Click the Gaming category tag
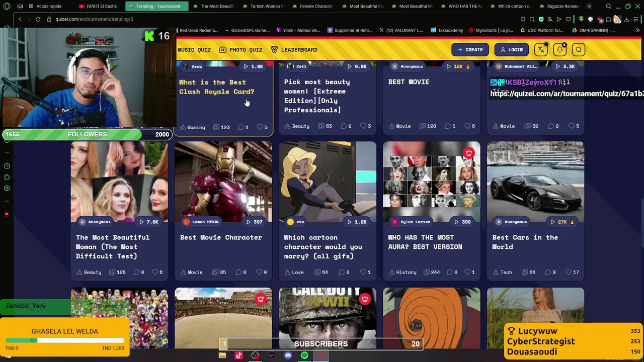This screenshot has width=644, height=362. (193, 127)
